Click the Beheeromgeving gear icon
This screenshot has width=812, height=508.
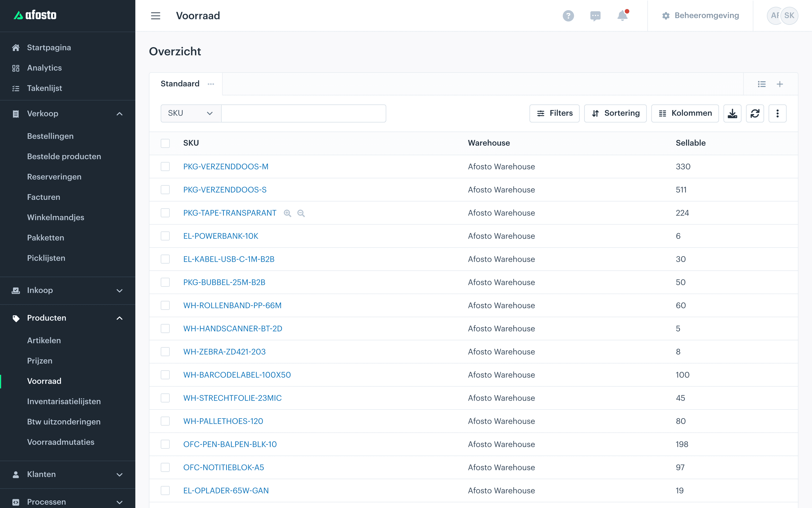click(666, 16)
